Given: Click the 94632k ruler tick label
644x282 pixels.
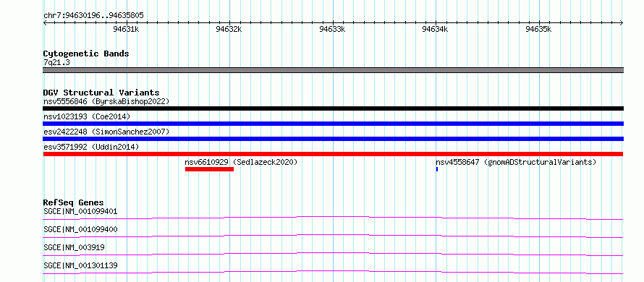Looking at the screenshot, I should [x=229, y=29].
